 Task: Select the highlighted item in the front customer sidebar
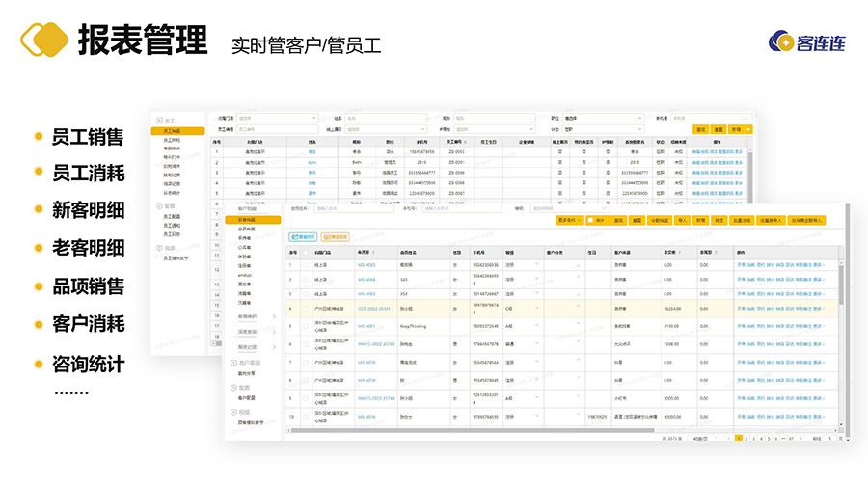click(253, 220)
